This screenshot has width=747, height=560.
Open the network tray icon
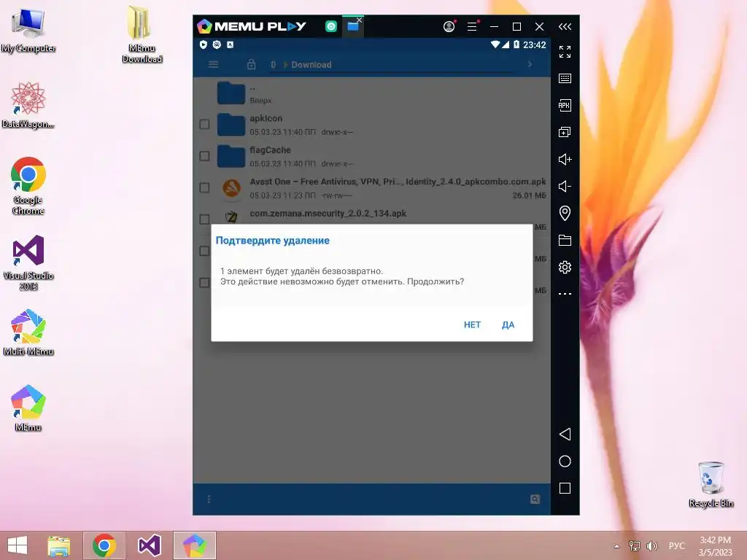click(635, 546)
